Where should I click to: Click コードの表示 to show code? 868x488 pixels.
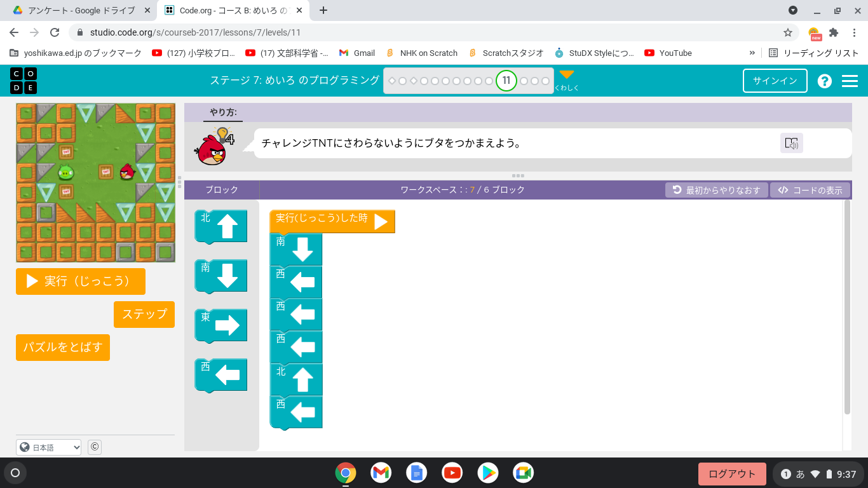[810, 190]
